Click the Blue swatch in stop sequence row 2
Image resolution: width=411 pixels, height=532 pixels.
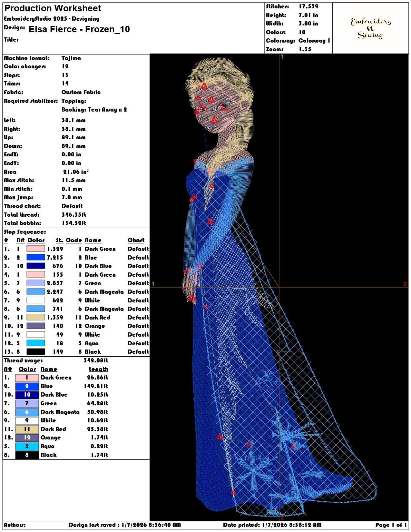coord(35,257)
